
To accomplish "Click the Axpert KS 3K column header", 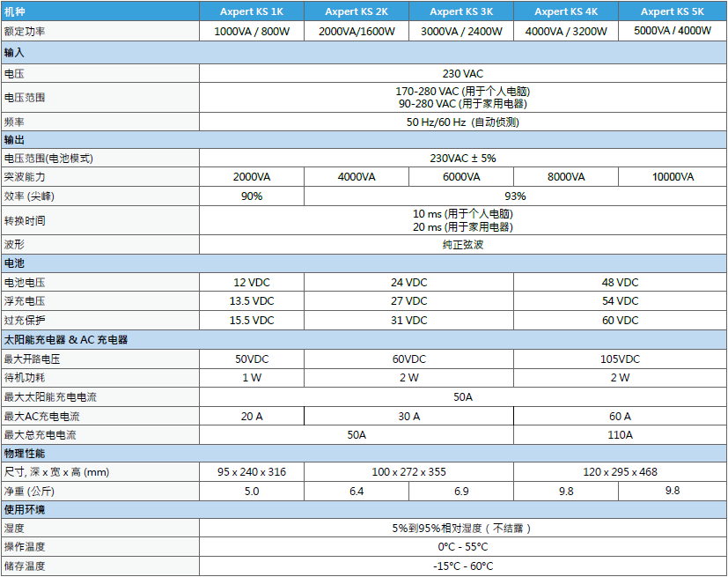I will tap(461, 11).
